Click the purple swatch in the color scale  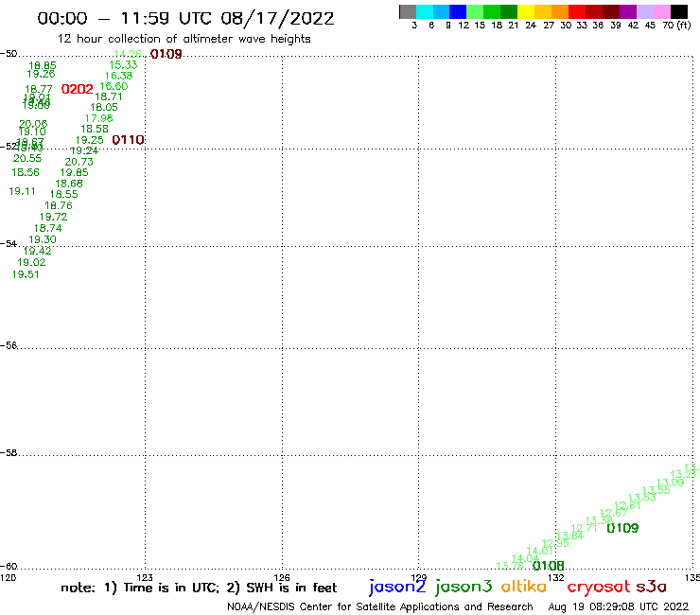coord(628,11)
